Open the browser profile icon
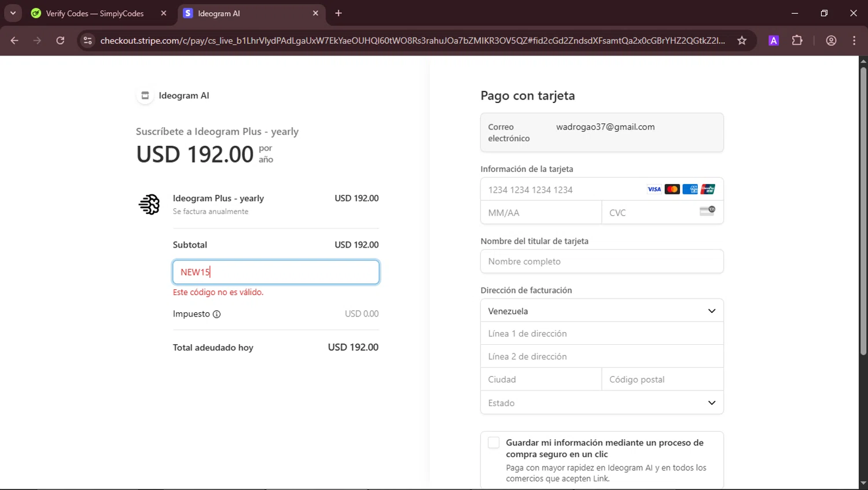The width and height of the screenshot is (868, 490). tap(832, 40)
